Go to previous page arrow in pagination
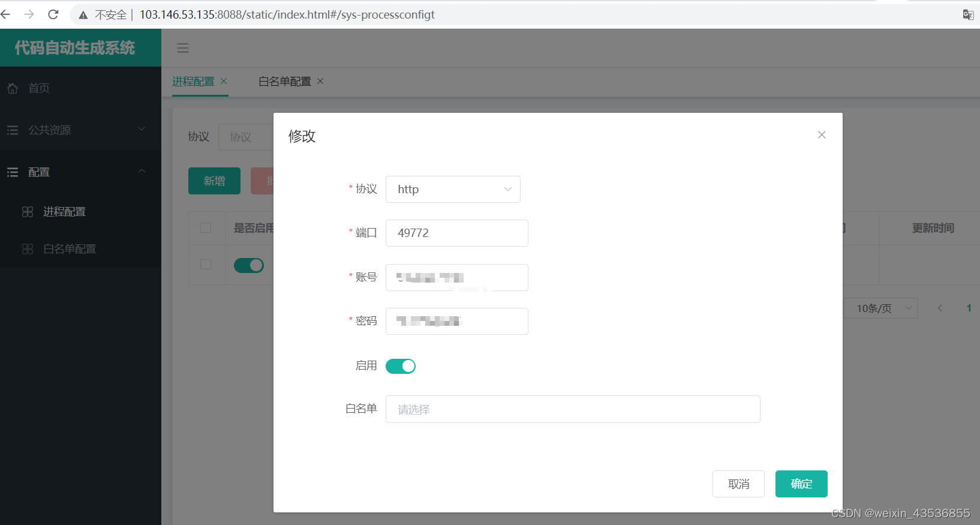 click(940, 308)
